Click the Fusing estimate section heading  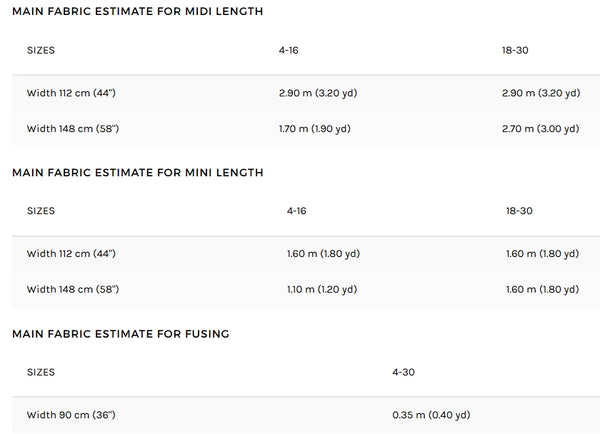click(x=121, y=334)
